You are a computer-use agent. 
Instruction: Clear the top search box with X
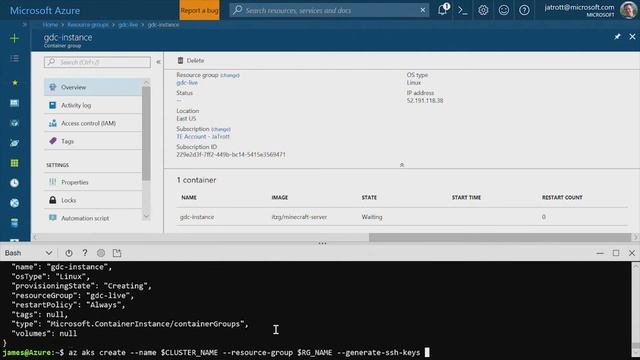tap(423, 10)
